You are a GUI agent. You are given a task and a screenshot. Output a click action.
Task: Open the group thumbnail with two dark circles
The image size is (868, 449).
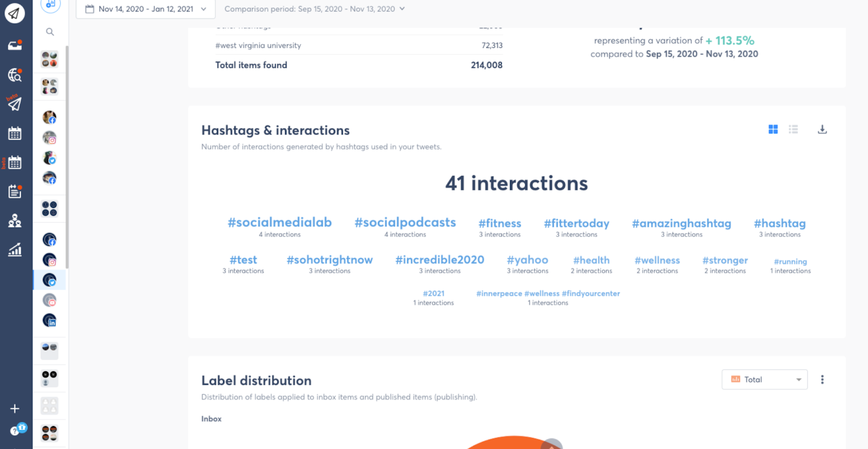tap(49, 378)
